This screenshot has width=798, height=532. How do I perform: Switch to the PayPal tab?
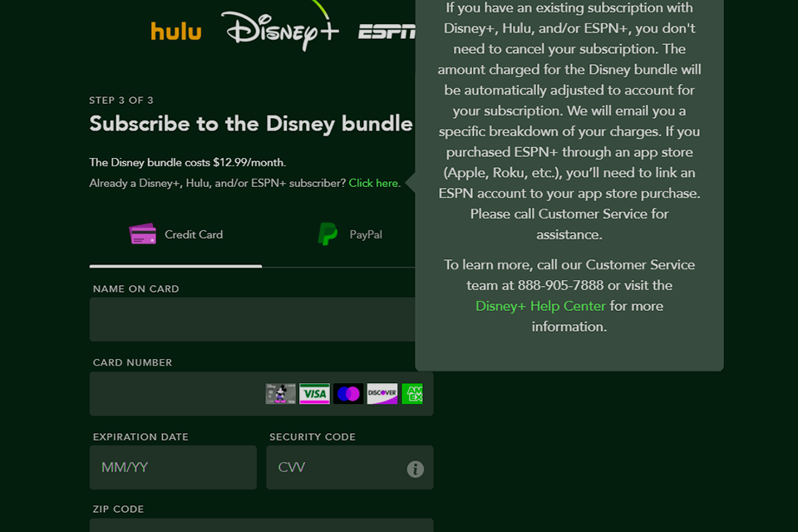coord(350,234)
